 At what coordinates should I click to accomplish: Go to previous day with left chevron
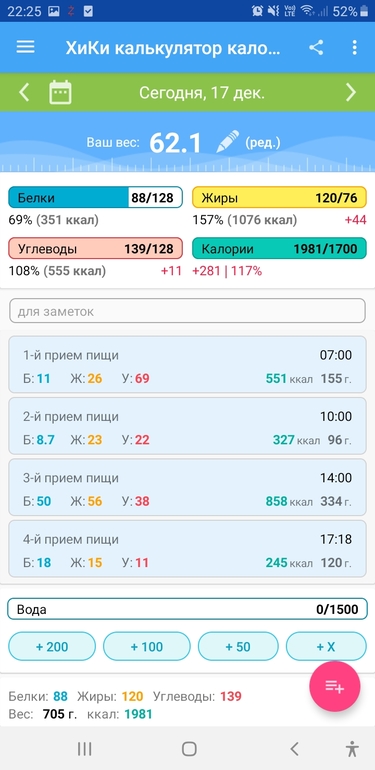24,92
